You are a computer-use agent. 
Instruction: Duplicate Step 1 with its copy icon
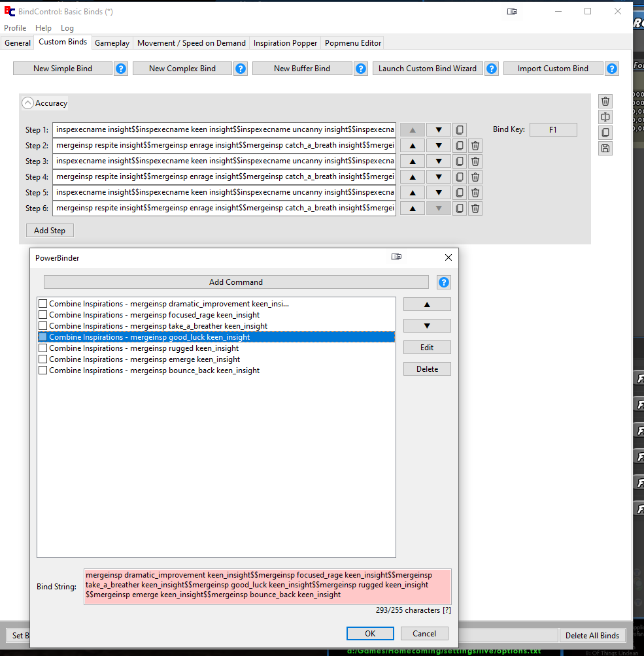[x=460, y=130]
